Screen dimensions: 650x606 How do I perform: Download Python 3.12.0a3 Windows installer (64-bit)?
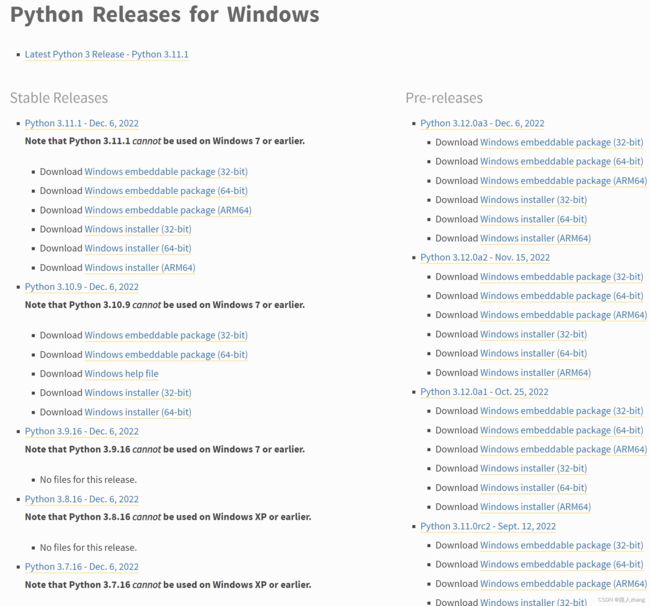(533, 219)
